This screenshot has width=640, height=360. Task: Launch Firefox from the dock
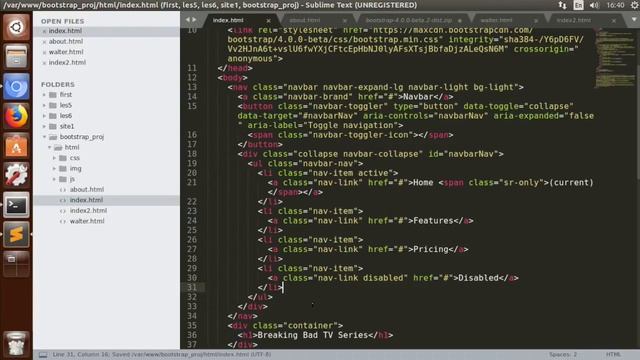(x=16, y=116)
